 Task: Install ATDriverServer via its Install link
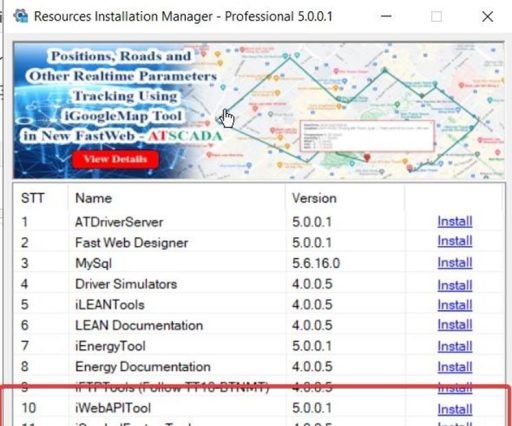point(455,221)
